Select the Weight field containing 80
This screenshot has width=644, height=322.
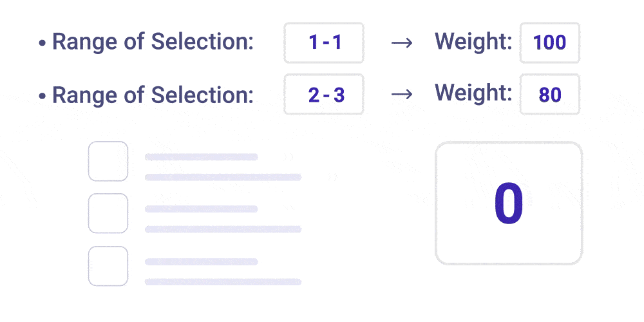pos(549,95)
